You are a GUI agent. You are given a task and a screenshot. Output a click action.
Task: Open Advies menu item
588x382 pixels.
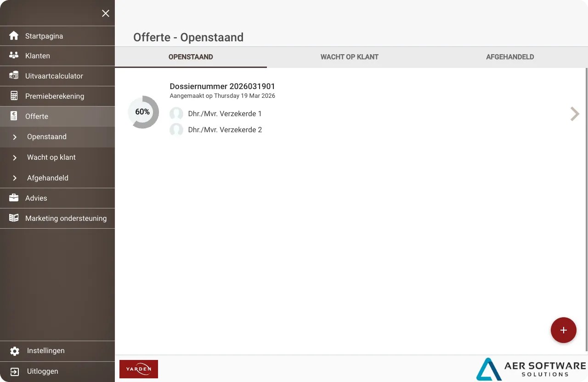[57, 198]
